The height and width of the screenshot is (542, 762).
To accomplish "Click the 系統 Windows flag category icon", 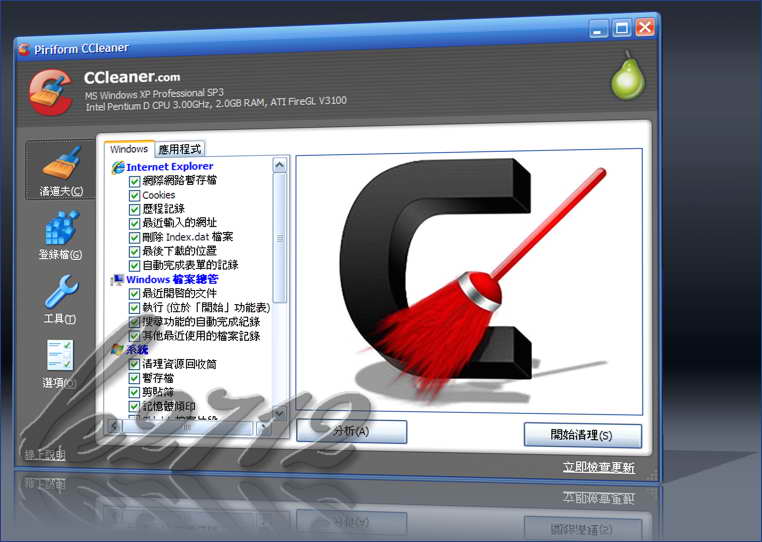I will 118,350.
